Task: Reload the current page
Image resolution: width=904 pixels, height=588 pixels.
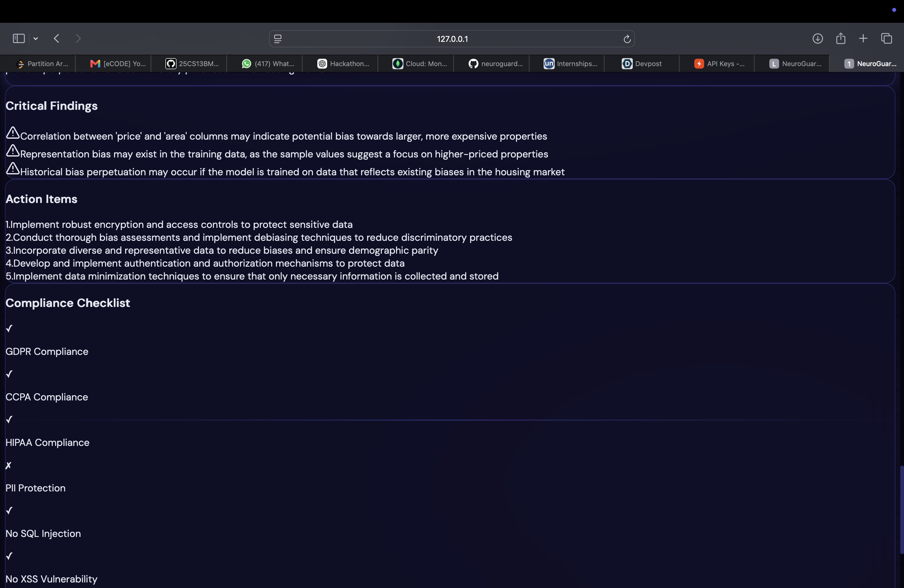Action: 627,39
